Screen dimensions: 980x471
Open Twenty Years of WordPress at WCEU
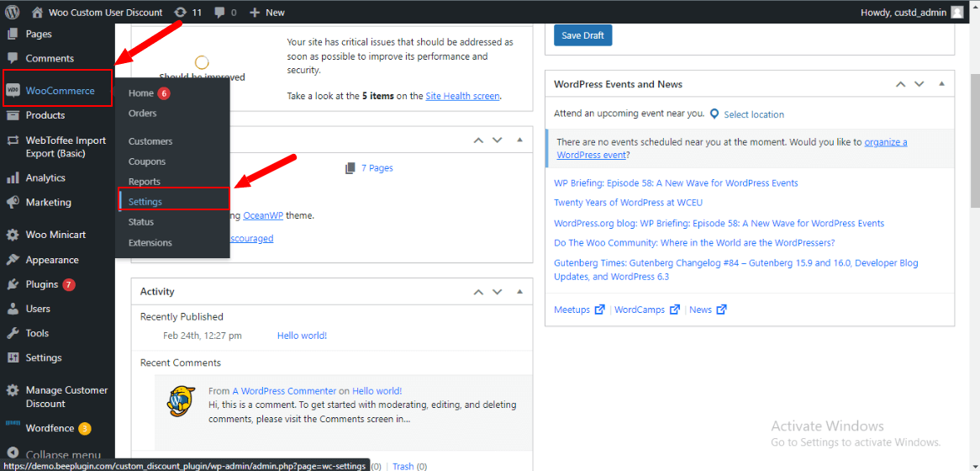629,203
